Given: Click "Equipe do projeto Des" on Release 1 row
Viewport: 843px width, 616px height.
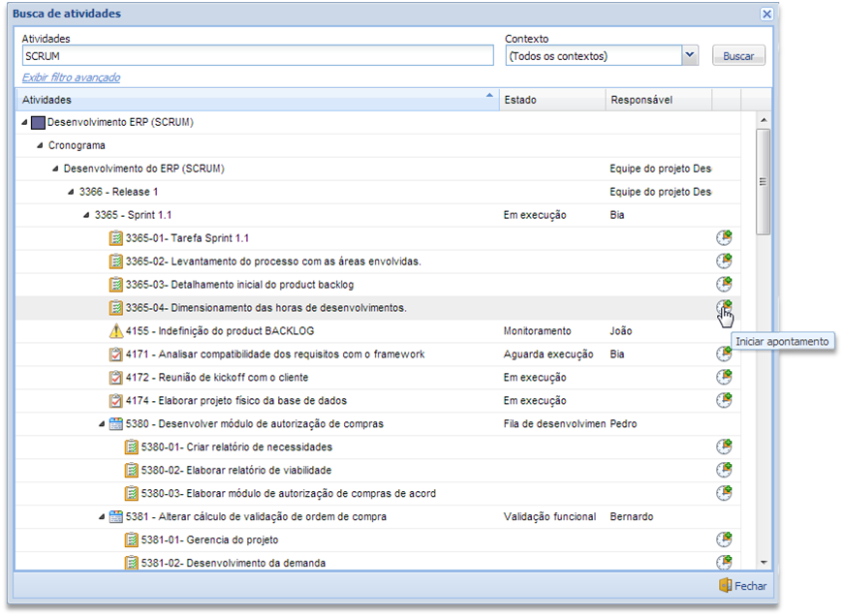Looking at the screenshot, I should pyautogui.click(x=660, y=192).
